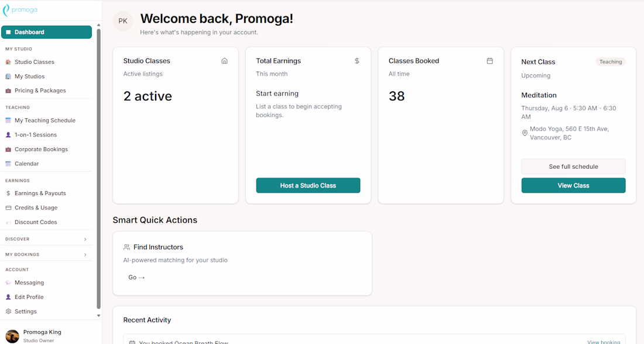The width and height of the screenshot is (644, 344).
Task: Expand the My Bookings section chevron
Action: click(x=85, y=255)
